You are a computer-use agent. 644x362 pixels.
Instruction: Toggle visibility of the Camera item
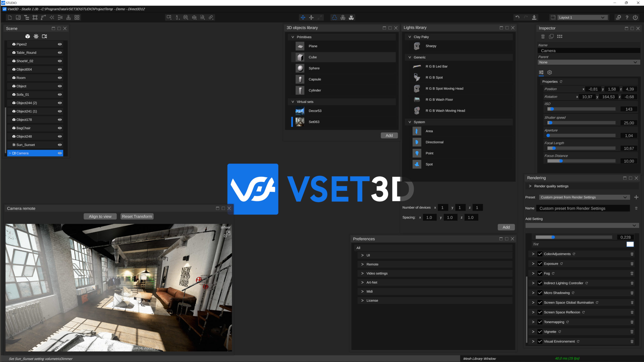(60, 153)
